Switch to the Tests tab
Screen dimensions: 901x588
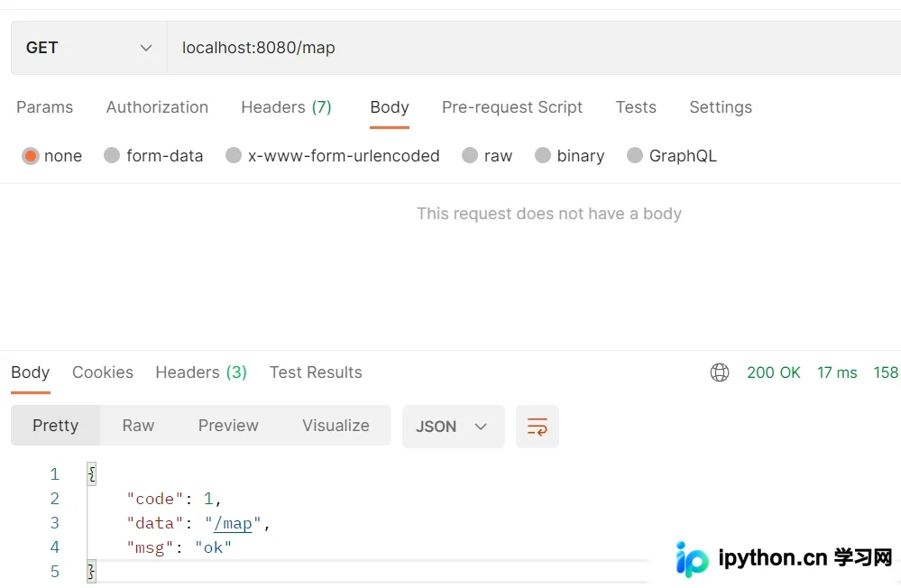(x=636, y=107)
